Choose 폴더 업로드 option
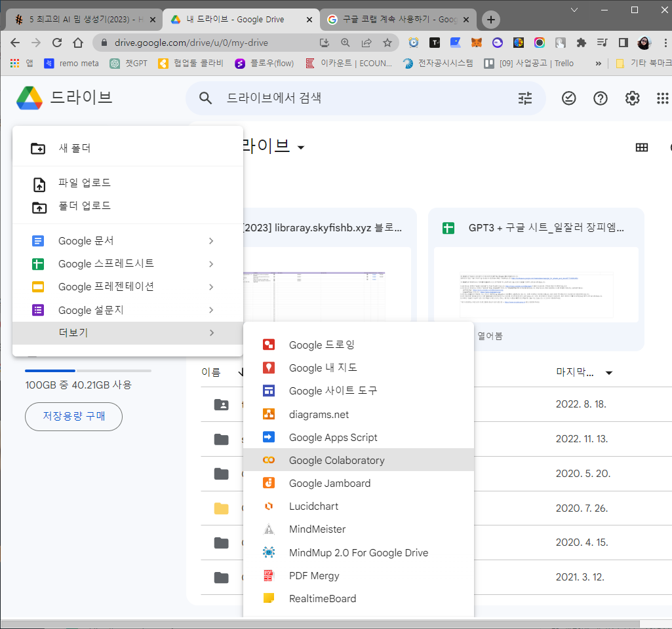This screenshot has height=629, width=672. (128, 206)
